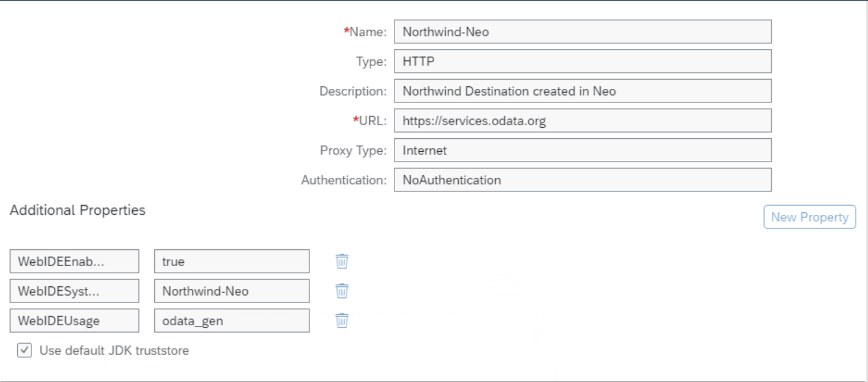Click the Use default JDK truststore label
Screen dimensions: 868x382
114,351
